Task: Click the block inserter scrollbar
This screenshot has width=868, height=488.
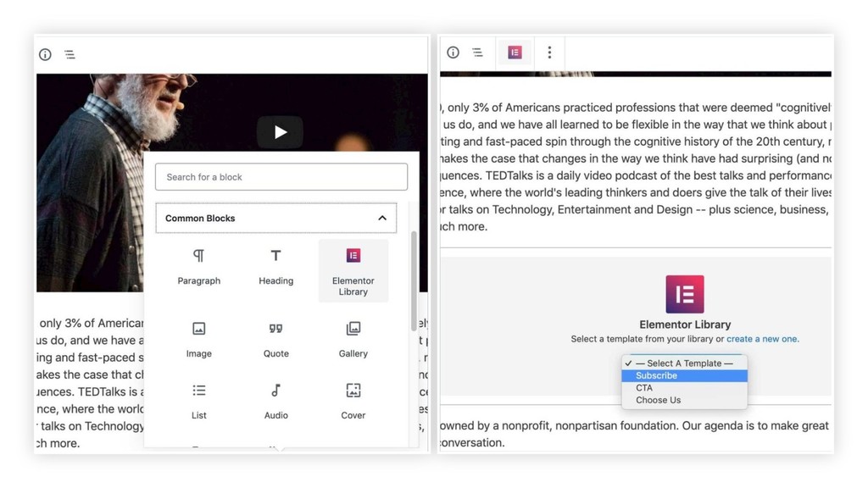Action: click(x=414, y=281)
